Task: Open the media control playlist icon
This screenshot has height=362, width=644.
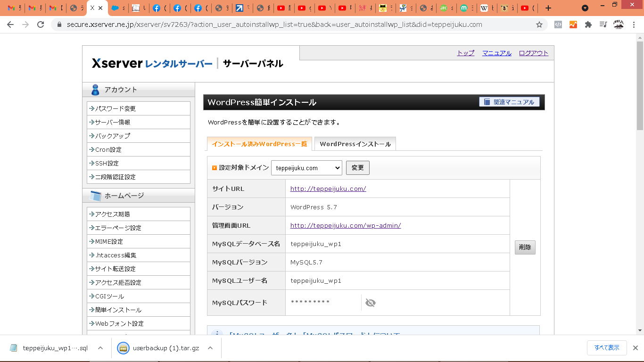Action: (x=603, y=25)
